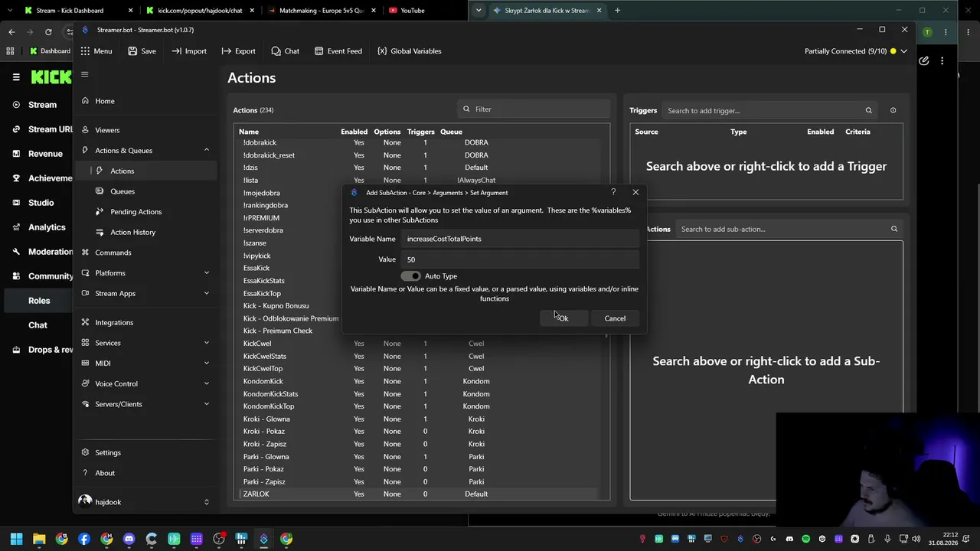The image size is (980, 551).
Task: Click the Streamer.bot taskbar icon
Action: click(263, 539)
